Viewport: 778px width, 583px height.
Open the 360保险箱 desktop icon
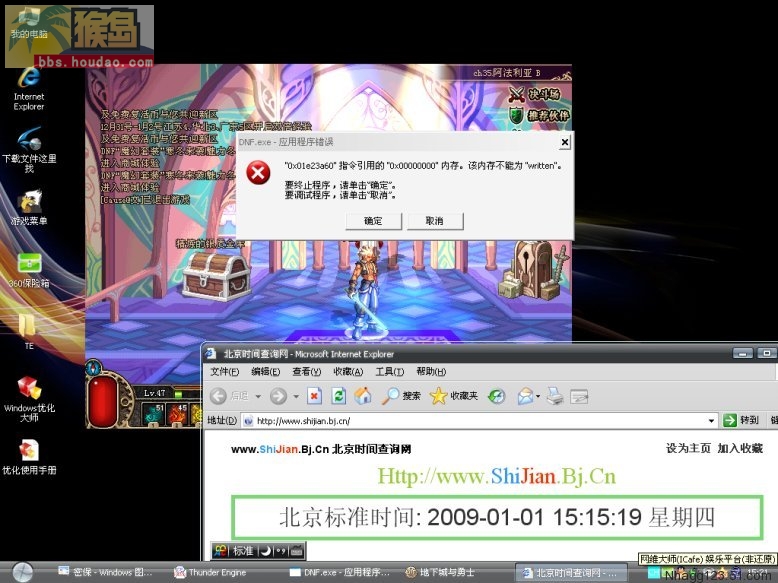pos(29,270)
